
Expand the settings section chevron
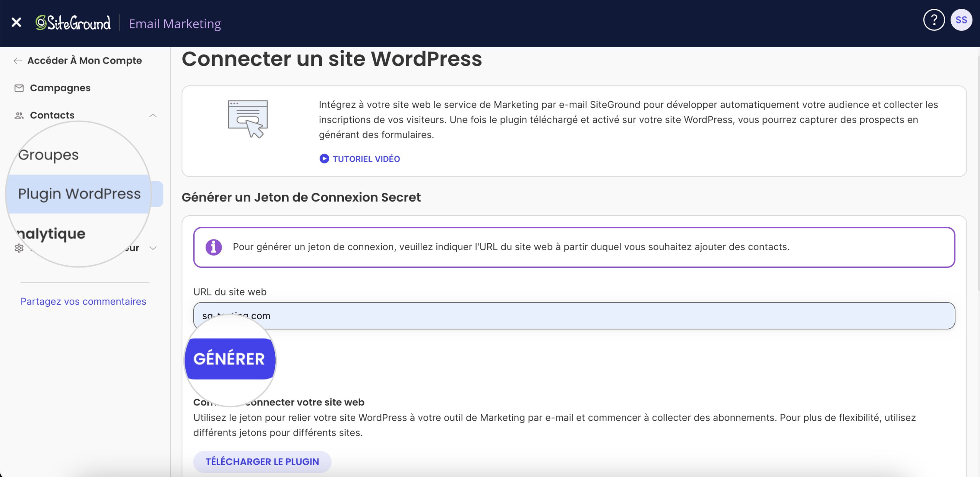tap(153, 248)
